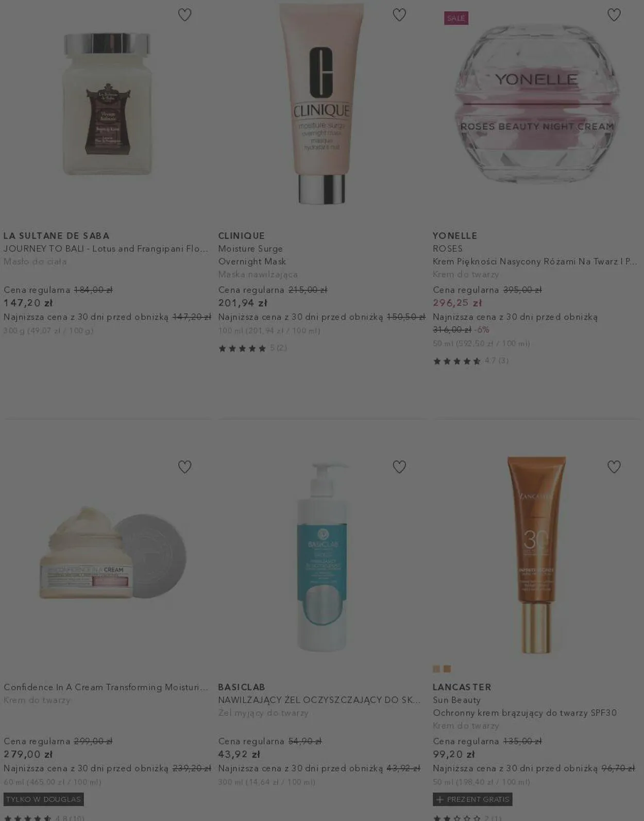Add Lancaster Sun Beauty to favorites

[x=614, y=467]
